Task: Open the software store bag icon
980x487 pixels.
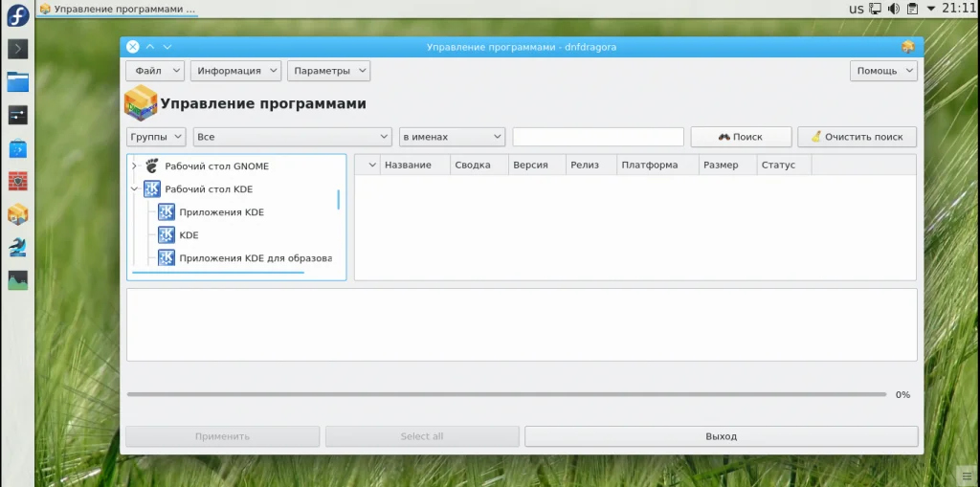Action: pyautogui.click(x=17, y=149)
